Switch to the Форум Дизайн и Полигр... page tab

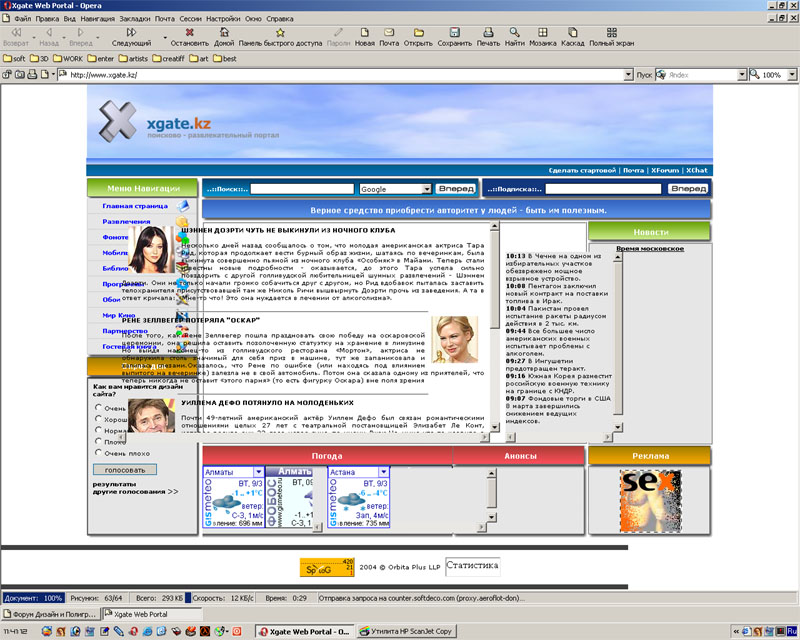[x=50, y=614]
